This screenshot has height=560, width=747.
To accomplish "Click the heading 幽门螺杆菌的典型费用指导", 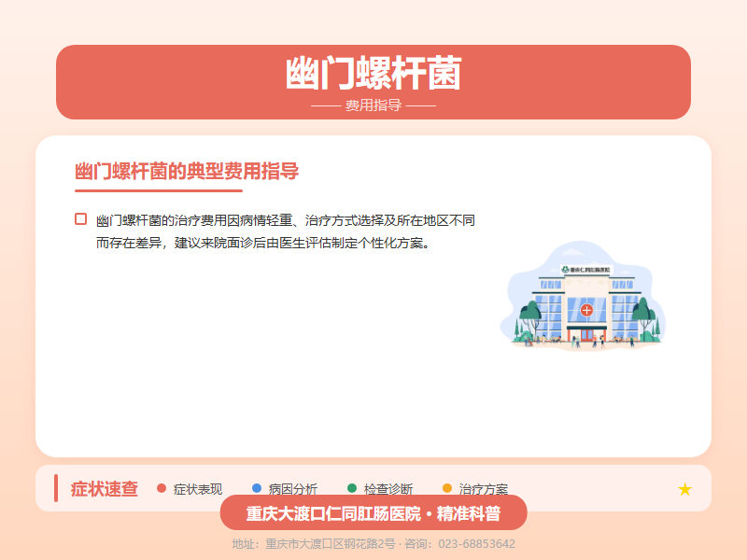I will tap(187, 171).
